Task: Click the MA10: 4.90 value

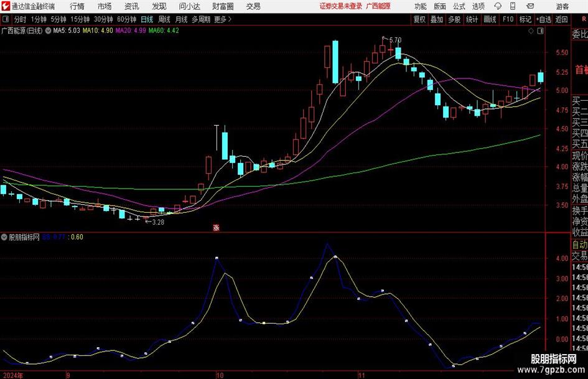Action: click(x=98, y=30)
